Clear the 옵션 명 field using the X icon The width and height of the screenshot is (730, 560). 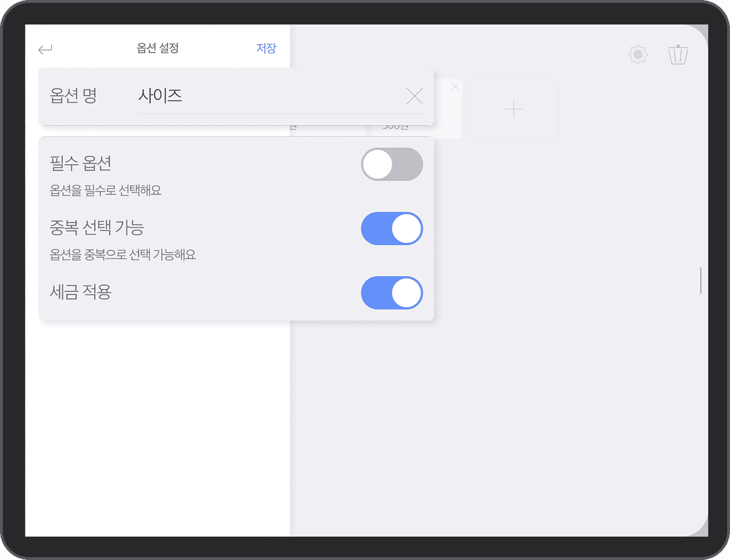415,96
